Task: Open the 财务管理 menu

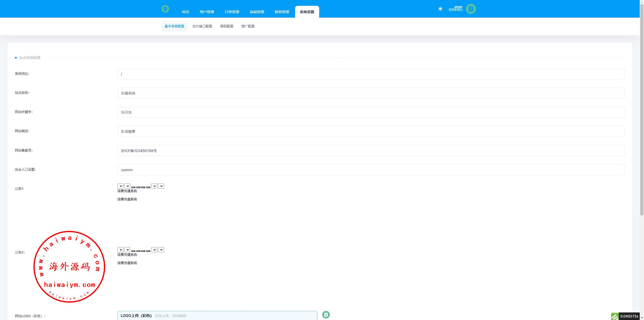Action: pos(282,12)
